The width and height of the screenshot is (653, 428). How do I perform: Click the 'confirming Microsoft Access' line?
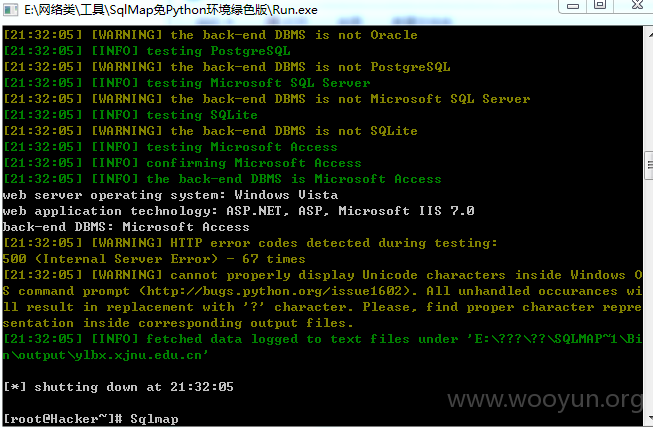pyautogui.click(x=182, y=163)
